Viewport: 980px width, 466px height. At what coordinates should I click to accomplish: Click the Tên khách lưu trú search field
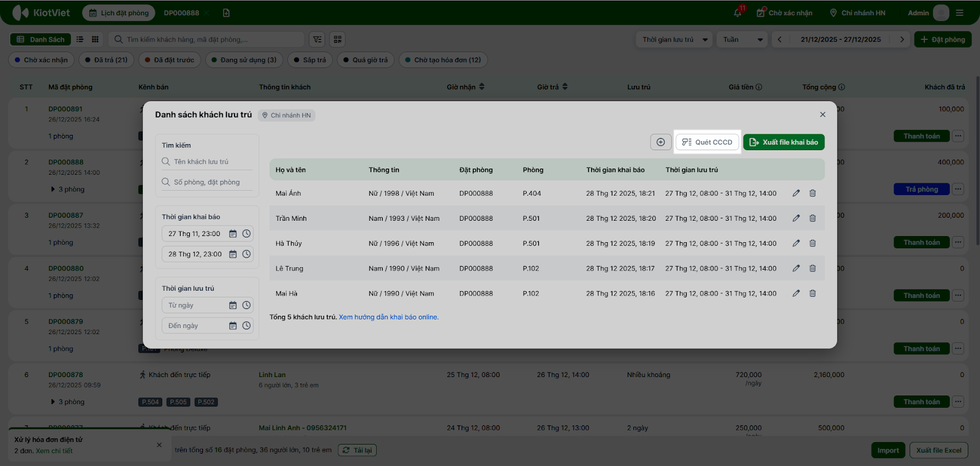(x=208, y=162)
